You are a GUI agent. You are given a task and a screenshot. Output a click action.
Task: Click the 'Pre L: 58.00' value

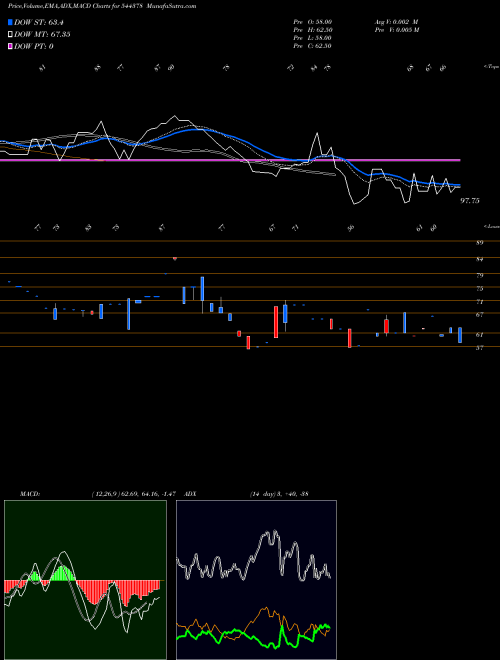[x=312, y=38]
